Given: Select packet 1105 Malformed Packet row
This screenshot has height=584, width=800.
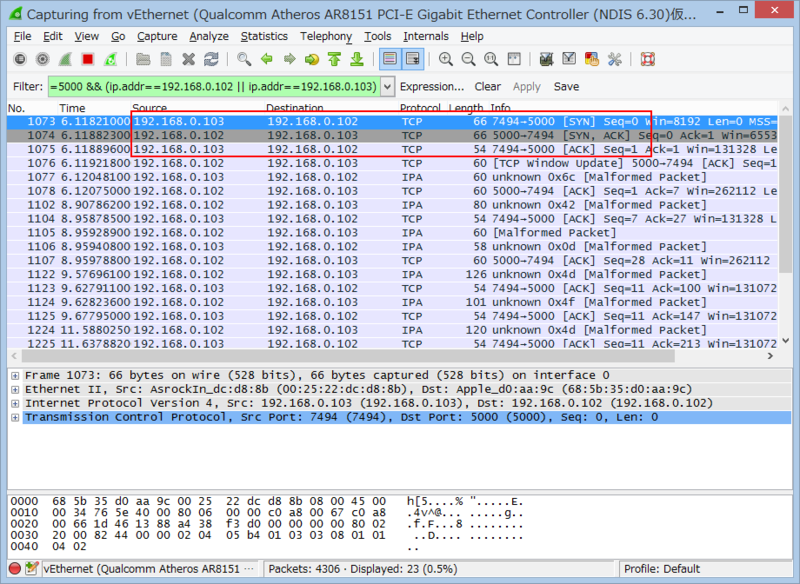Looking at the screenshot, I should (x=392, y=233).
